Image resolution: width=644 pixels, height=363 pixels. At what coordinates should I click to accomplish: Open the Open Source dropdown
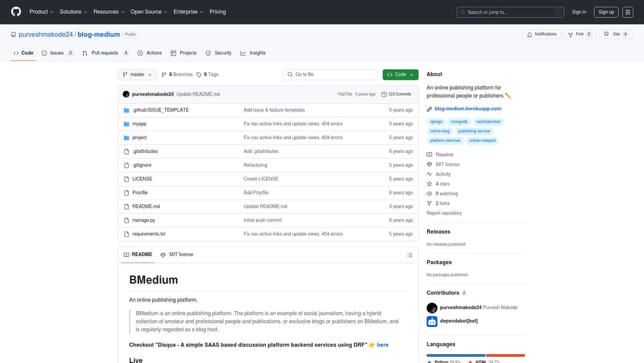148,12
